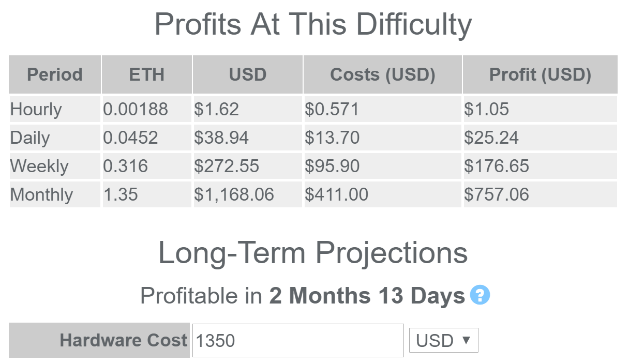This screenshot has width=629, height=364.
Task: Click the daily profit value $25.24
Action: pyautogui.click(x=491, y=138)
